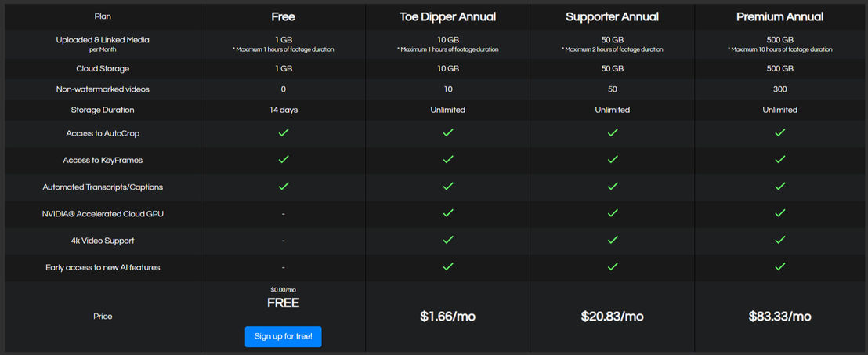
Task: Click Early access checkmark in Toe Dipper column
Action: point(448,266)
